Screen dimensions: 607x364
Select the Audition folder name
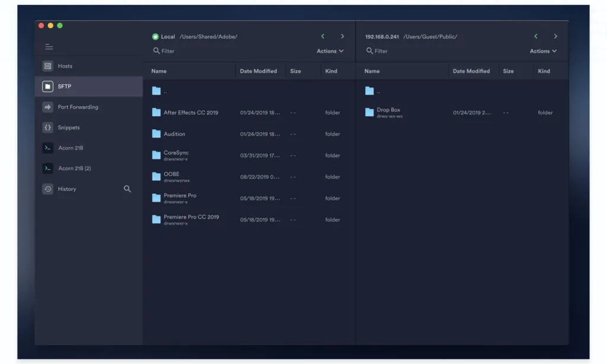click(174, 134)
